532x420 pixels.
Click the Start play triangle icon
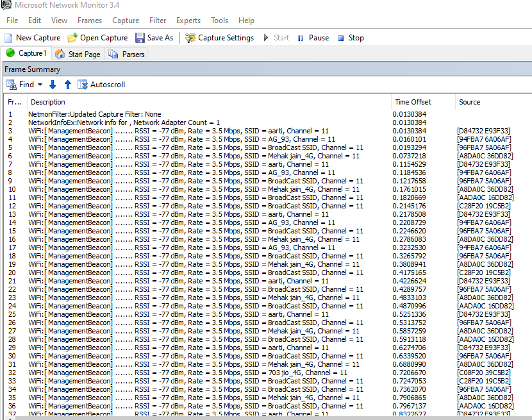click(x=266, y=38)
